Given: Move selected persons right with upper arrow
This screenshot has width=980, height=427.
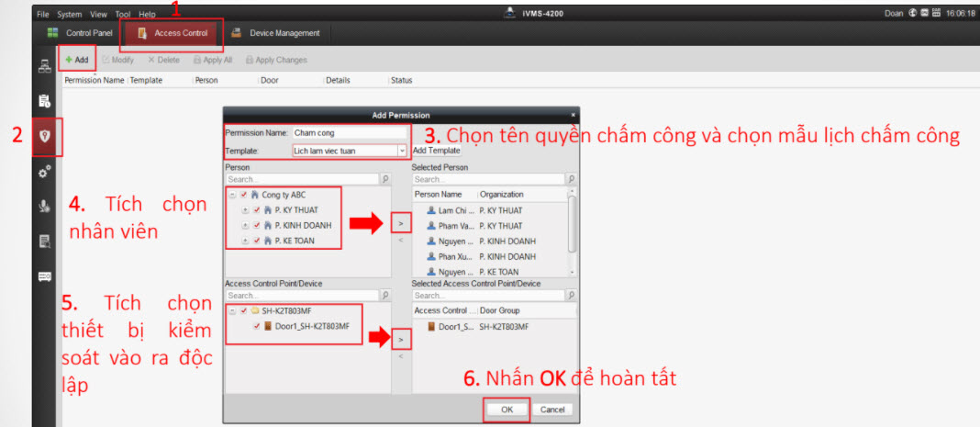Looking at the screenshot, I should 399,223.
